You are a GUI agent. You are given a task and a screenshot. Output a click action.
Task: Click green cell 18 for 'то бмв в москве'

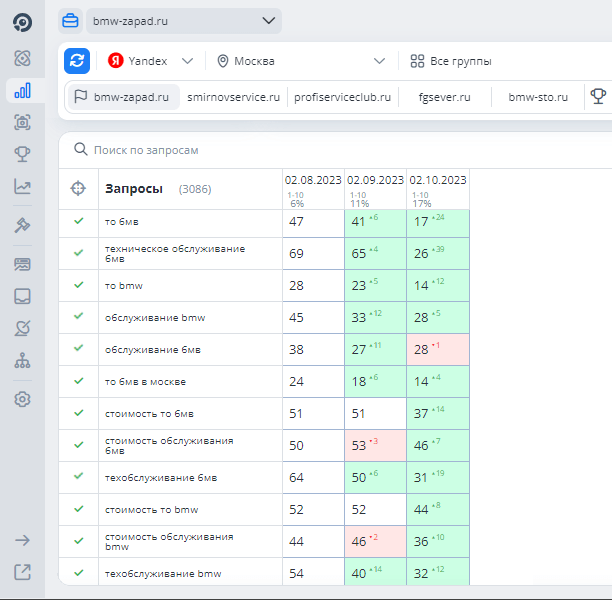(x=375, y=381)
